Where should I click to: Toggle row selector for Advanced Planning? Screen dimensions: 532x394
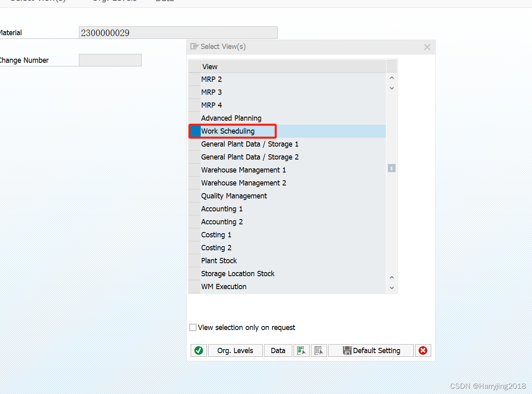coord(195,118)
